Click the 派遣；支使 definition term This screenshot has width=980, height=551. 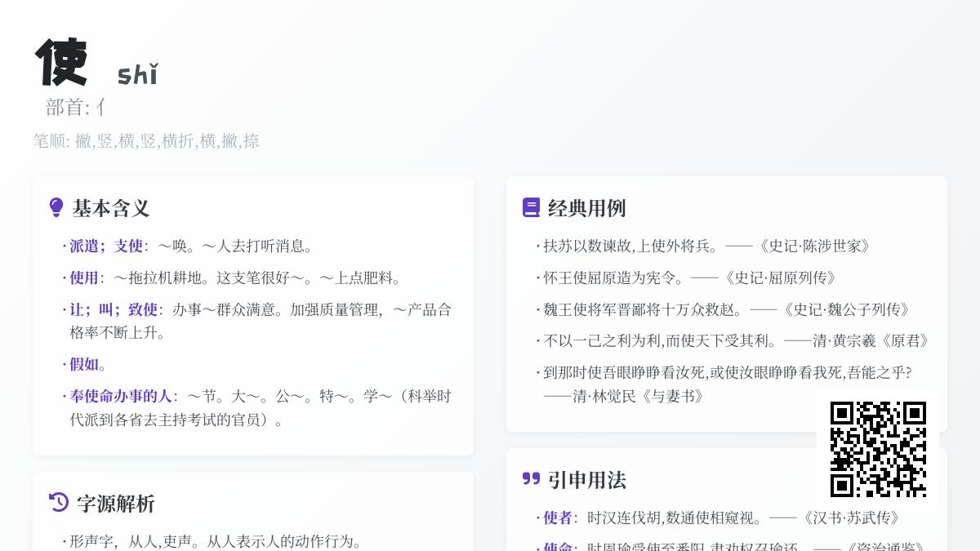(x=106, y=246)
